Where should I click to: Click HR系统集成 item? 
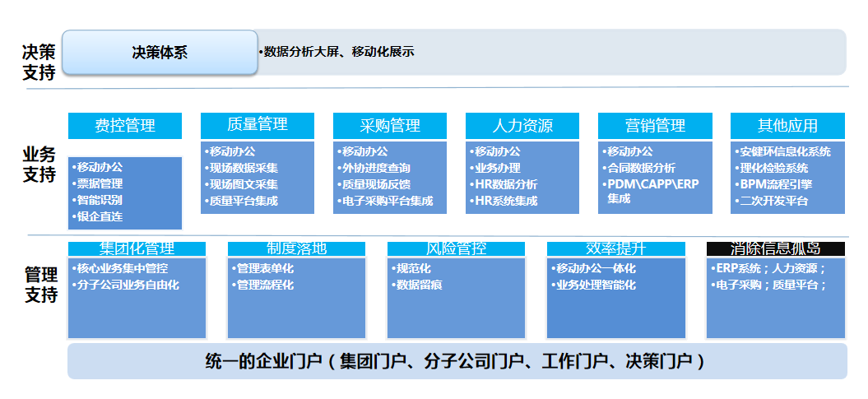coord(504,202)
